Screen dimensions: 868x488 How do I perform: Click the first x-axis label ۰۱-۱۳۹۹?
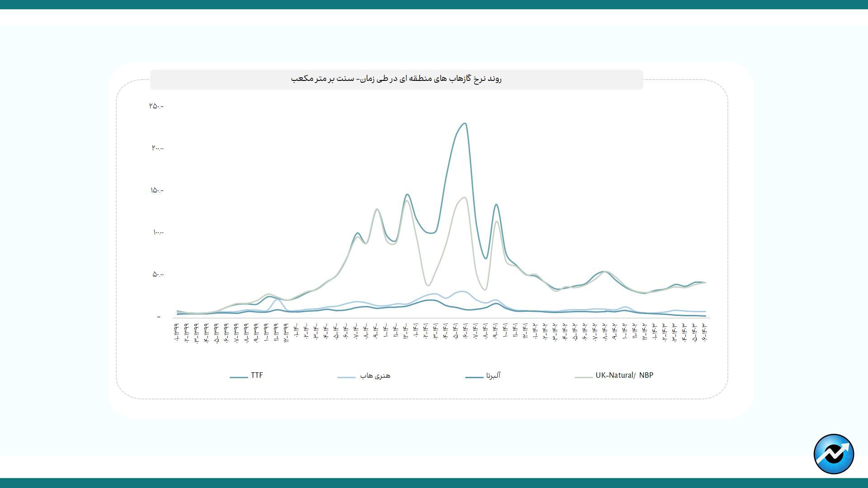point(177,333)
